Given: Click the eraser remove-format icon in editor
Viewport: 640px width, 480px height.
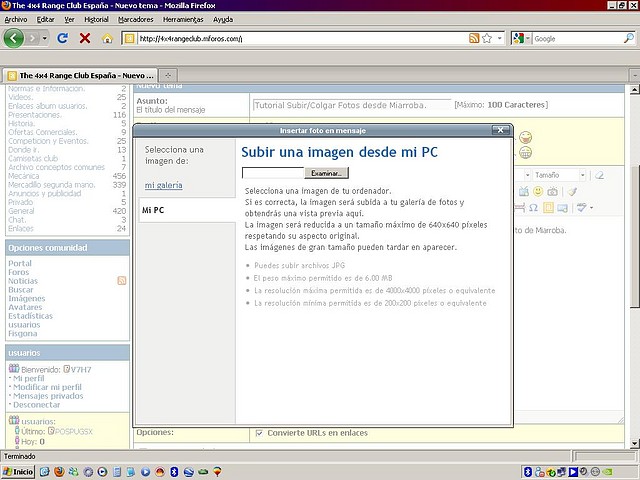Looking at the screenshot, I should pos(599,175).
